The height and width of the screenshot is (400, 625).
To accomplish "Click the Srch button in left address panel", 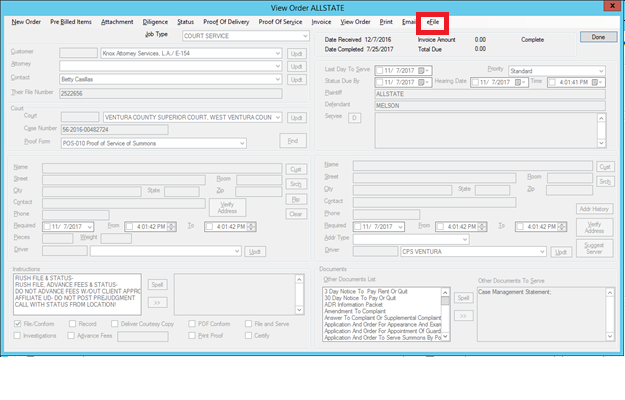I will (296, 184).
